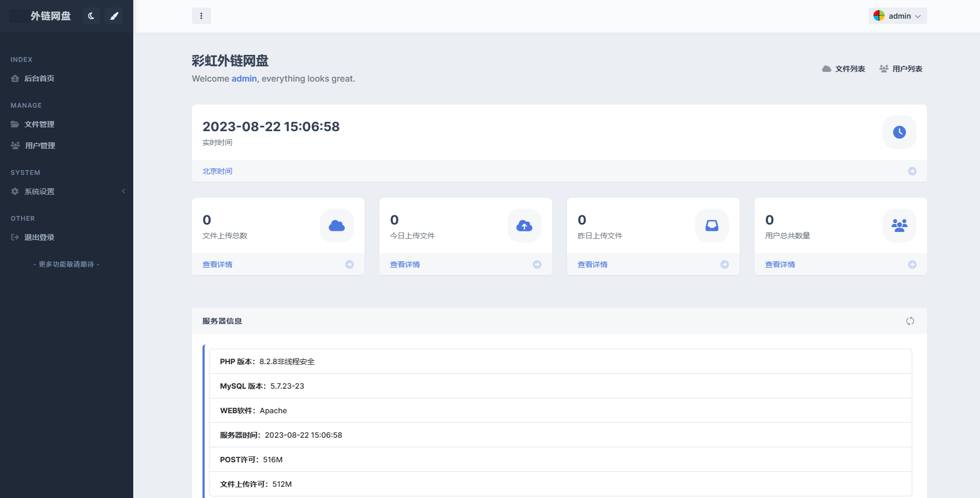This screenshot has width=980, height=498.
Task: Open theme customizer with the brush icon
Action: click(x=114, y=16)
